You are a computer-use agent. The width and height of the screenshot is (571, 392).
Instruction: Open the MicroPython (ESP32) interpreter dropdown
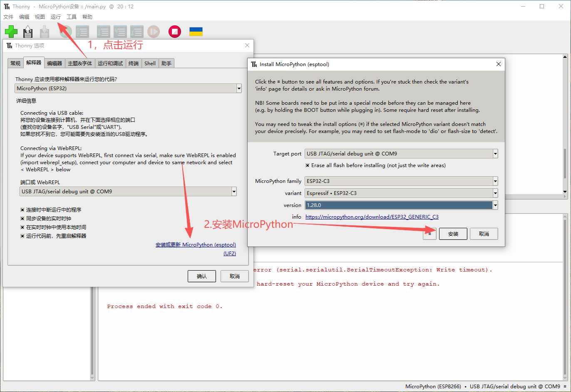[239, 89]
